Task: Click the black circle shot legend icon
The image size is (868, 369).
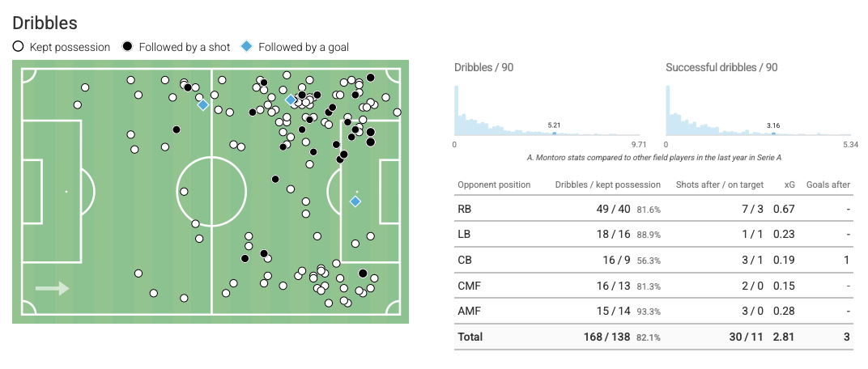Action: click(x=128, y=47)
